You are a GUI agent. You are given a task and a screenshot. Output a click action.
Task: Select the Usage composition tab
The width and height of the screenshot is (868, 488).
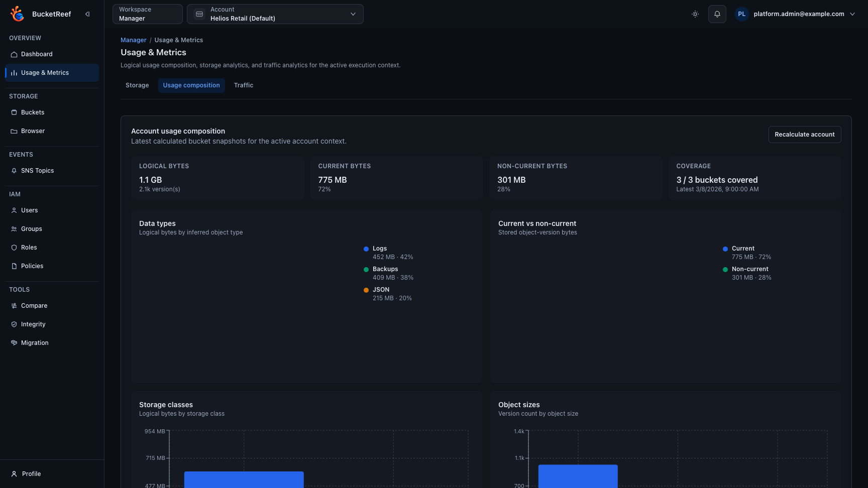coord(191,85)
